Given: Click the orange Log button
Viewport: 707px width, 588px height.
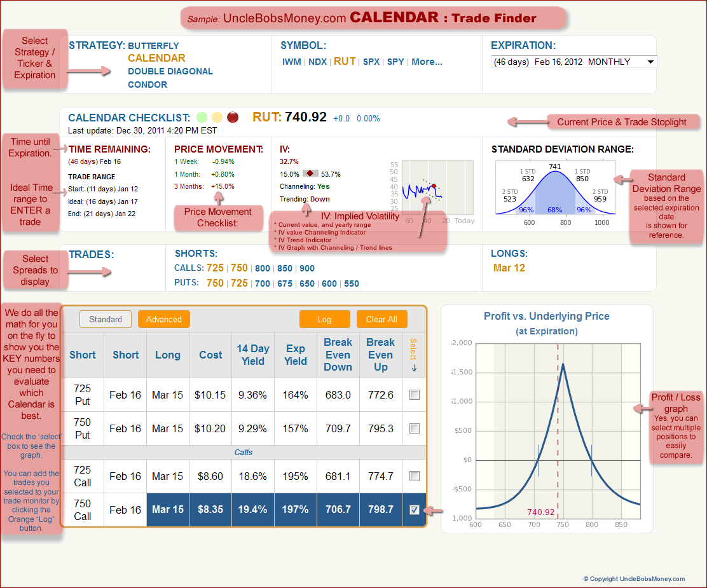Looking at the screenshot, I should 325,319.
